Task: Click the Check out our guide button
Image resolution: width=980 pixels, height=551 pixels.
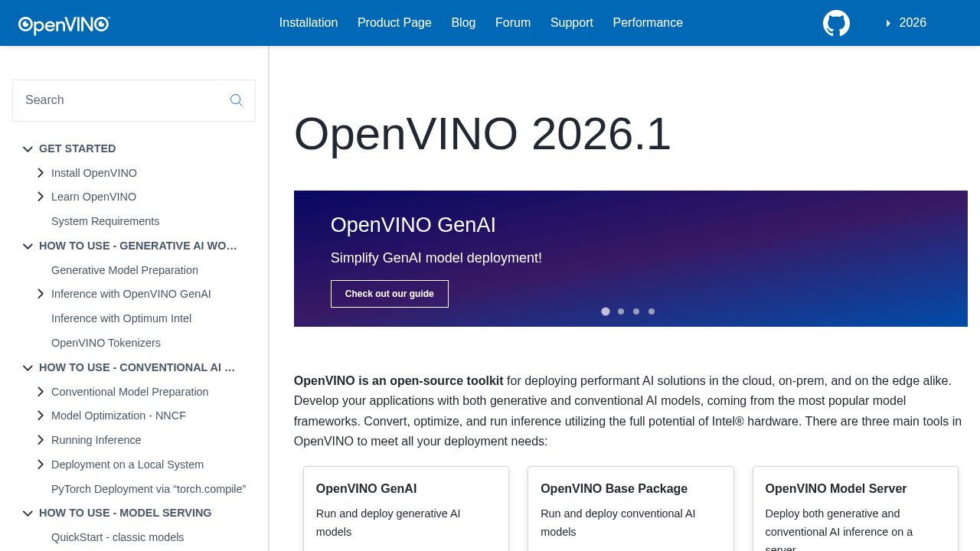Action: (x=390, y=294)
